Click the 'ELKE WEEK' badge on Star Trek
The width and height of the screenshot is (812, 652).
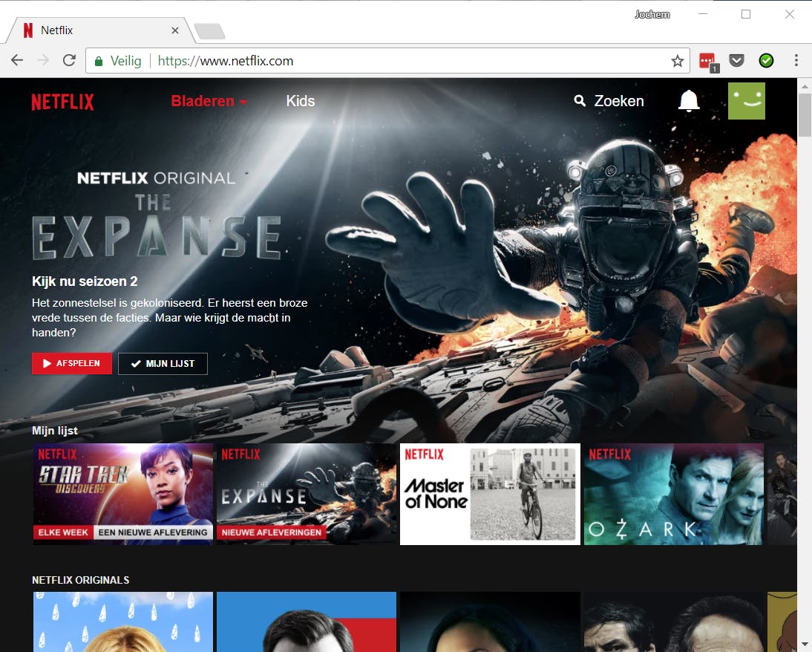pyautogui.click(x=63, y=532)
